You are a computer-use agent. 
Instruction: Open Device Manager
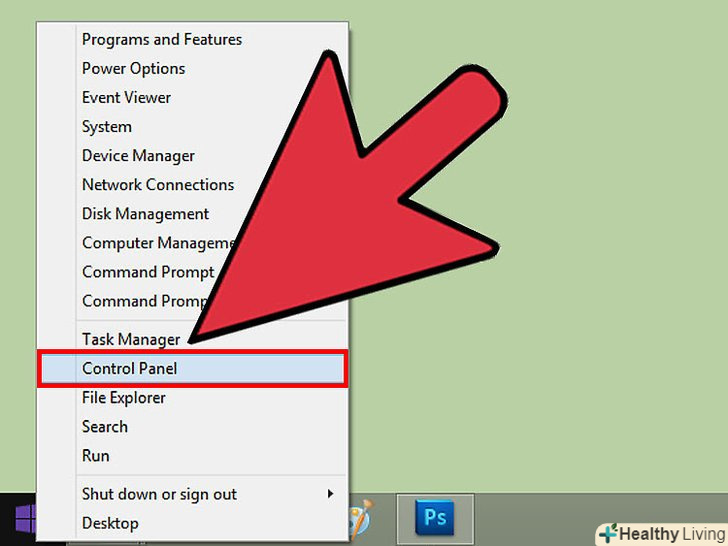click(x=138, y=156)
